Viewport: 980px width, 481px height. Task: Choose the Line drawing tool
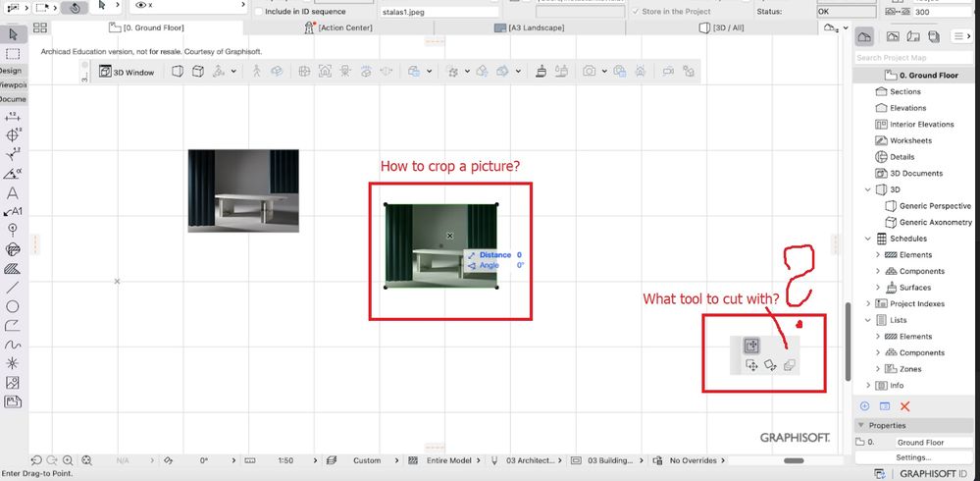[13, 288]
